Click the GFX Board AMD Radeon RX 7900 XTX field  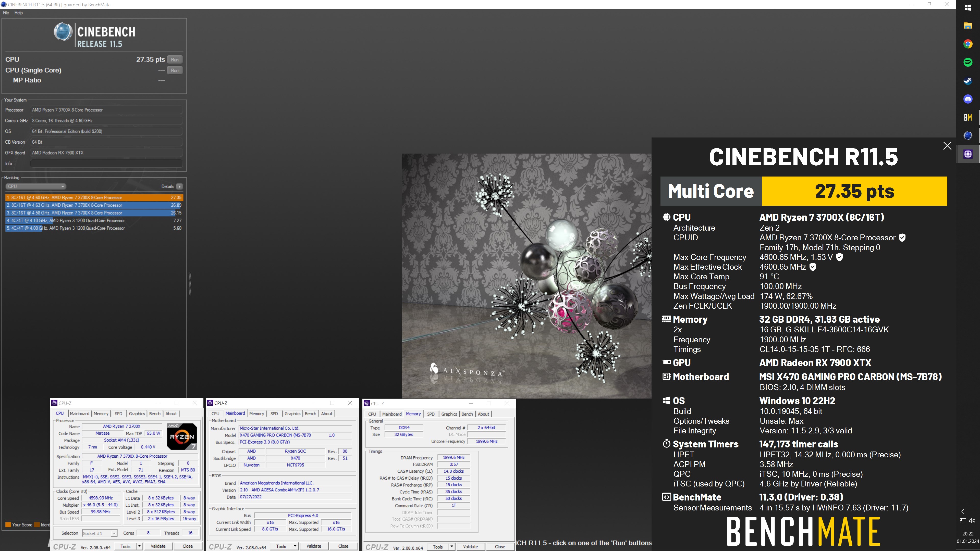106,153
